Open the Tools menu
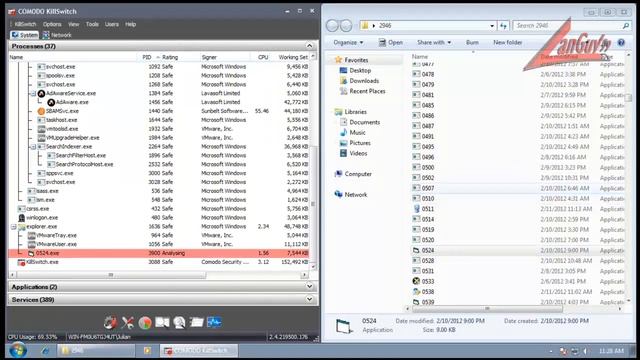This screenshot has width=640, height=360. [x=92, y=24]
